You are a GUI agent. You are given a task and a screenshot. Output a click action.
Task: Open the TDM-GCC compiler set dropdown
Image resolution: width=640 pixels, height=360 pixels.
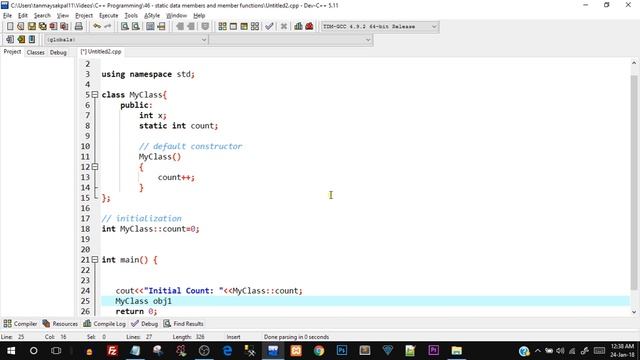coord(380,27)
